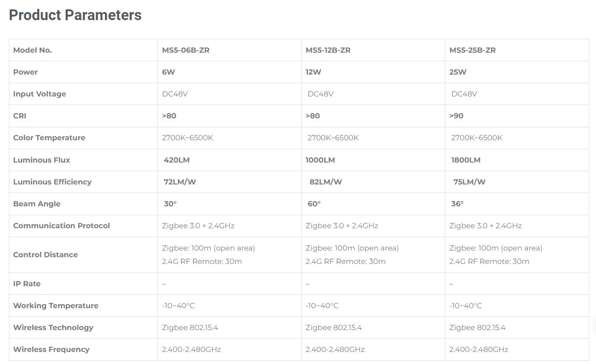
Task: Click the 1800LM luminous flux value
Action: tap(465, 160)
